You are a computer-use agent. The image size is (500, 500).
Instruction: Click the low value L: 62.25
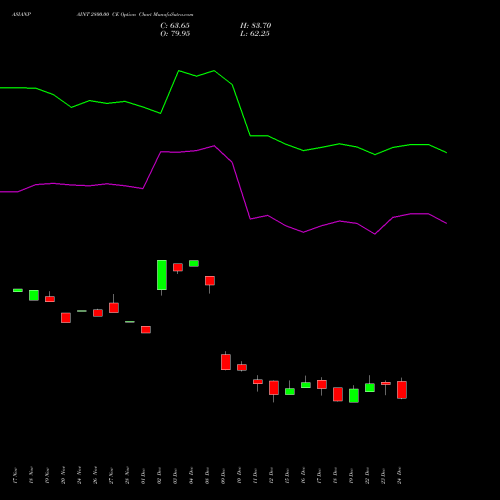[255, 34]
